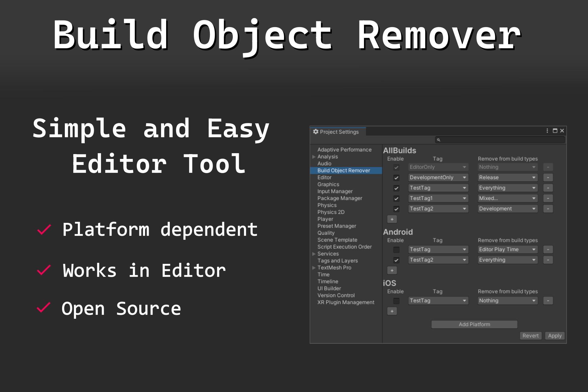The image size is (588, 392).
Task: Close the Project Settings window
Action: click(x=562, y=131)
